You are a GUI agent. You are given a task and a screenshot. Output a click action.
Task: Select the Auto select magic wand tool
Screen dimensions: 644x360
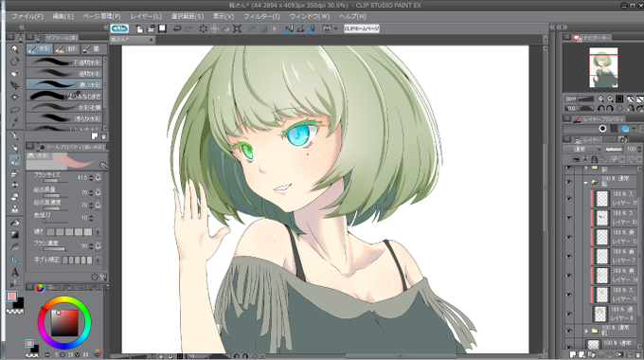tap(15, 98)
